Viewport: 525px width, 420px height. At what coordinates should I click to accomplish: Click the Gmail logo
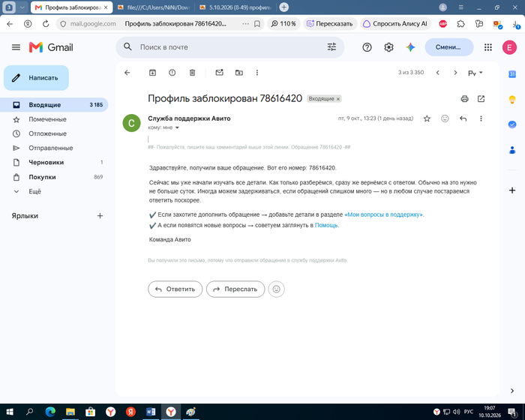[x=51, y=47]
